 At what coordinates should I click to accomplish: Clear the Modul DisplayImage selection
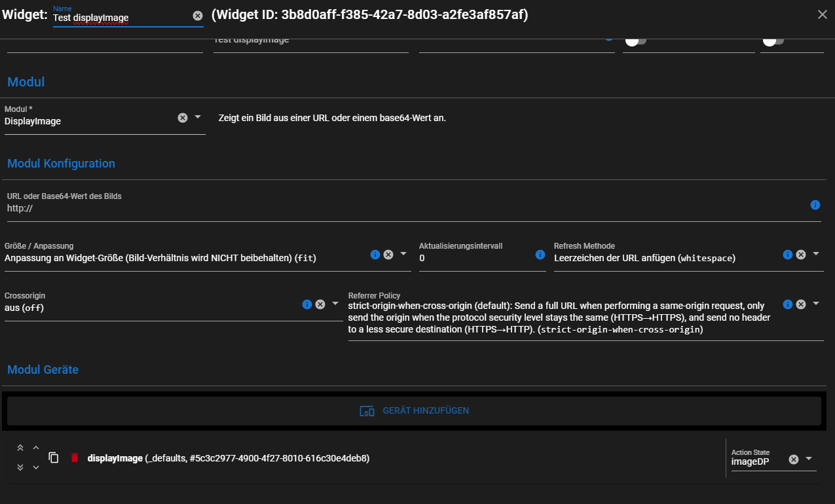click(183, 118)
